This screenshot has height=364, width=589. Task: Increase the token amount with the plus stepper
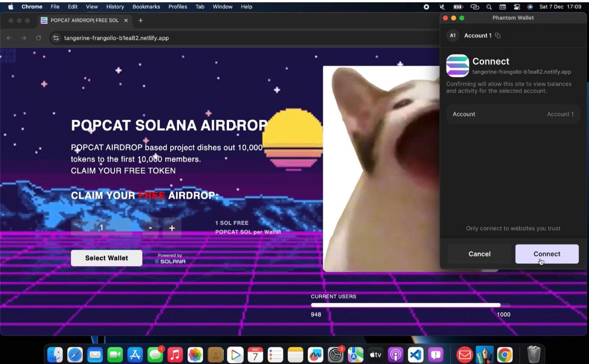click(x=172, y=227)
